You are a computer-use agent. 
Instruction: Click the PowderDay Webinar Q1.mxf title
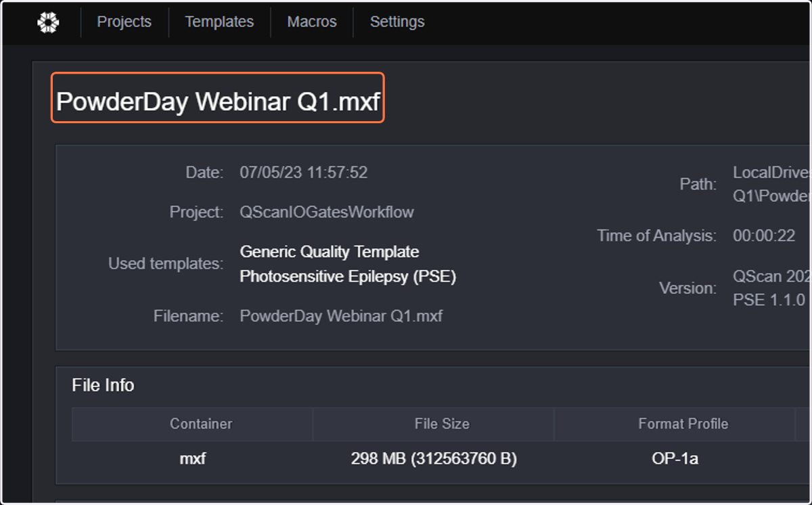pos(218,102)
